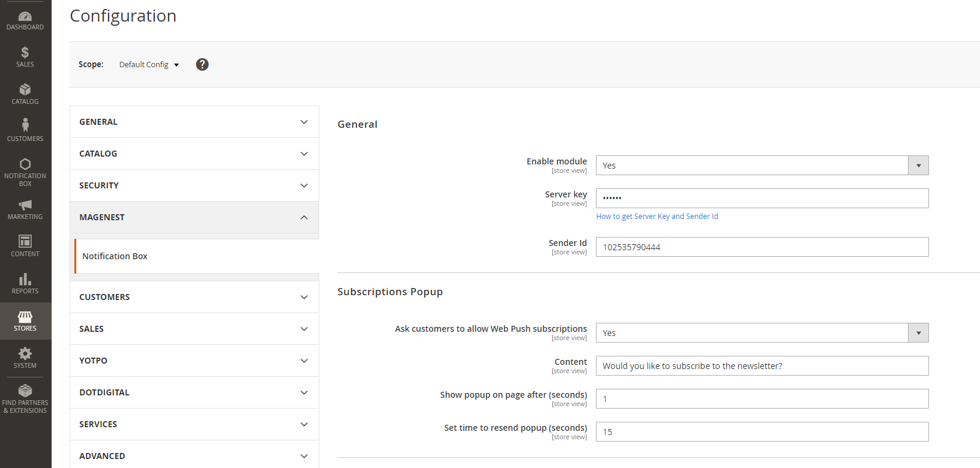
Task: Open the Default Config scope dropdown
Action: tap(149, 64)
